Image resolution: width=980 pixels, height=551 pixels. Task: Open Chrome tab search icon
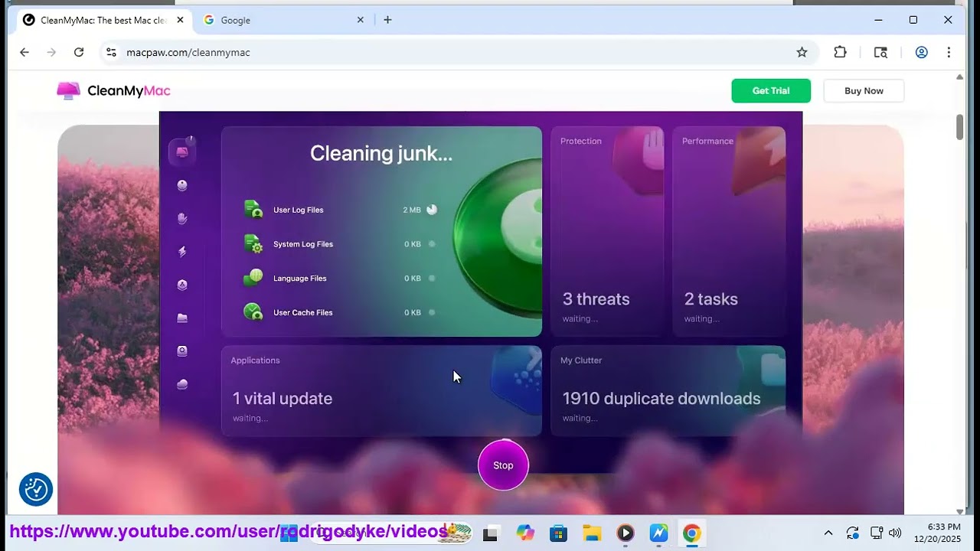(880, 52)
